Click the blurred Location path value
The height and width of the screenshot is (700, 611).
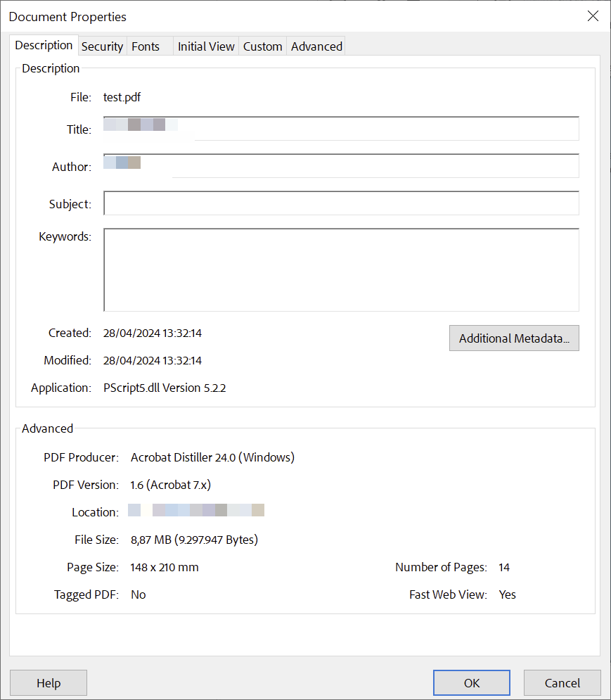coord(197,510)
